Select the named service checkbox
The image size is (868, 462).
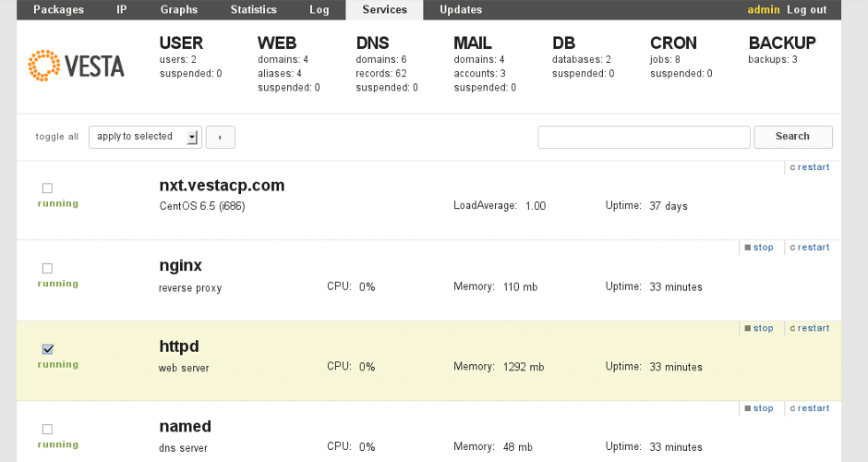click(48, 430)
